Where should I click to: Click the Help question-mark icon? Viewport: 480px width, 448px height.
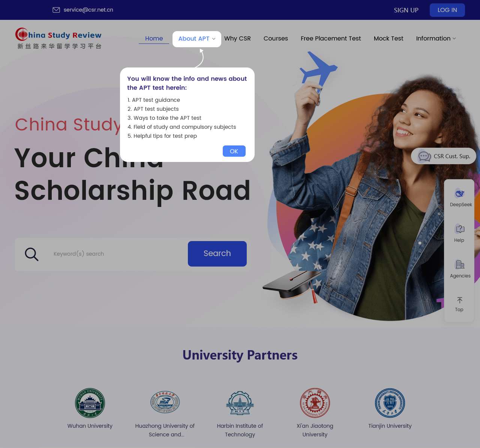coord(459,229)
